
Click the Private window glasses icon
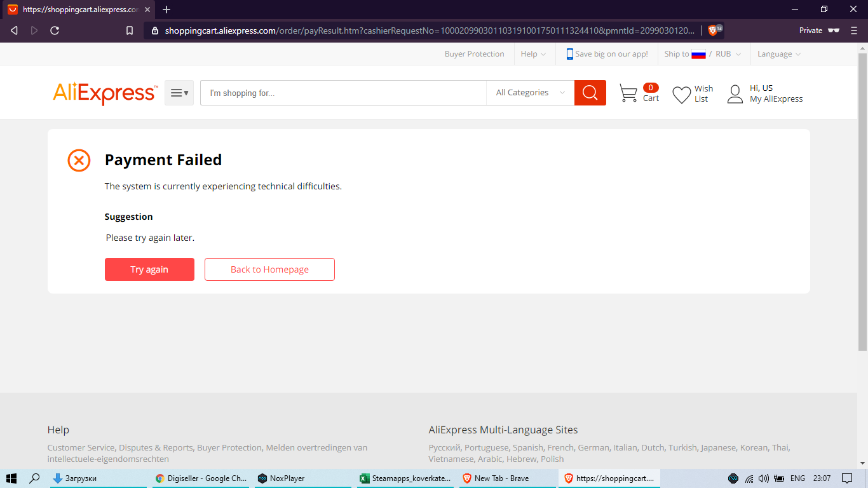click(834, 30)
